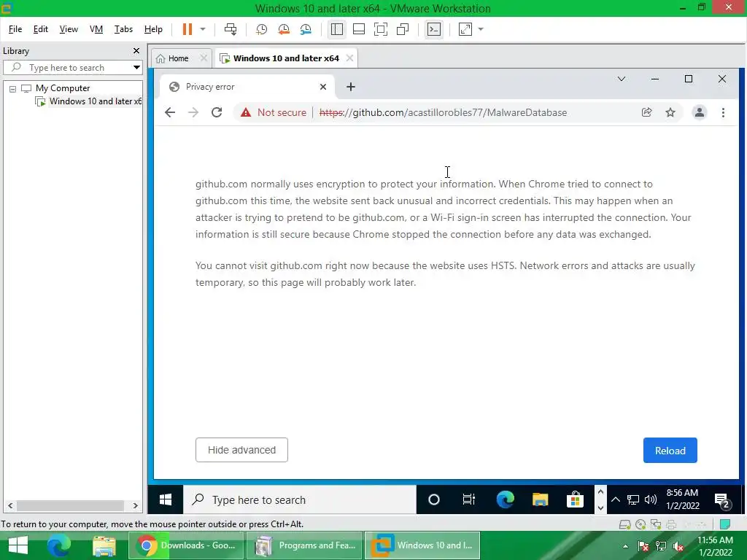Click the guest volume speaker icon
The height and width of the screenshot is (560, 747).
click(x=650, y=499)
